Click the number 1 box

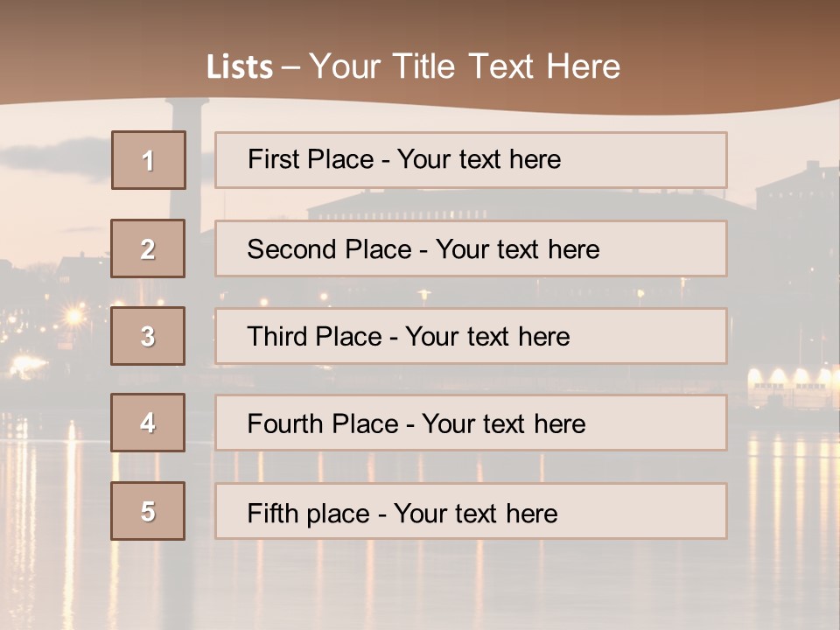pos(149,160)
